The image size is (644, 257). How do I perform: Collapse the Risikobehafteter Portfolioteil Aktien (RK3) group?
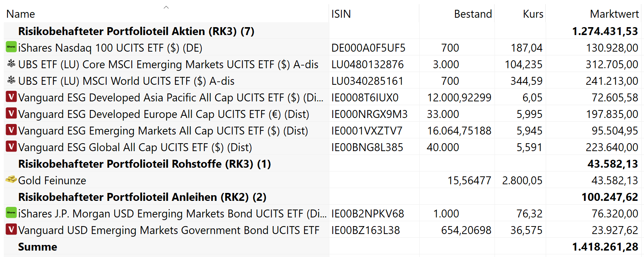136,31
